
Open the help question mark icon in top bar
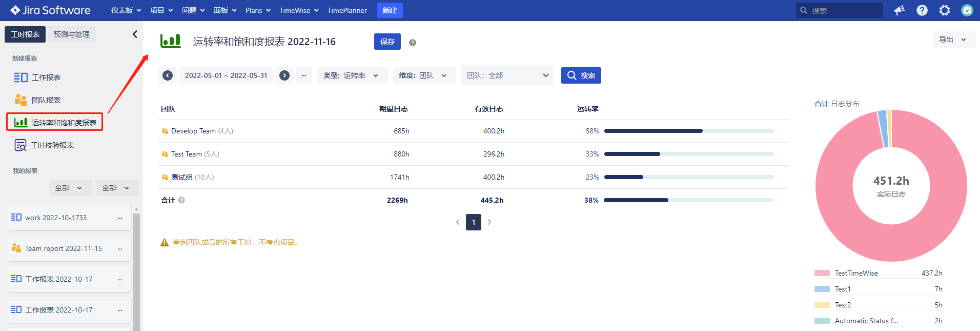coord(922,10)
